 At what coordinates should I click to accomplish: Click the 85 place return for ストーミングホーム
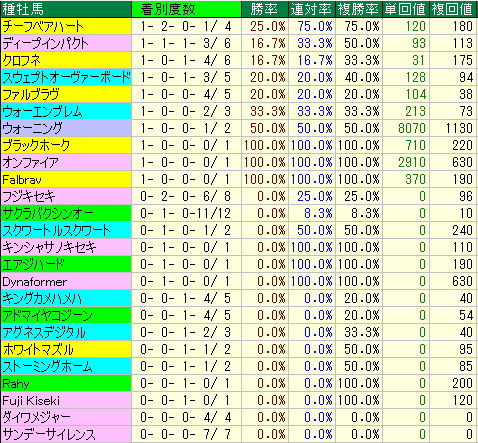(x=466, y=366)
